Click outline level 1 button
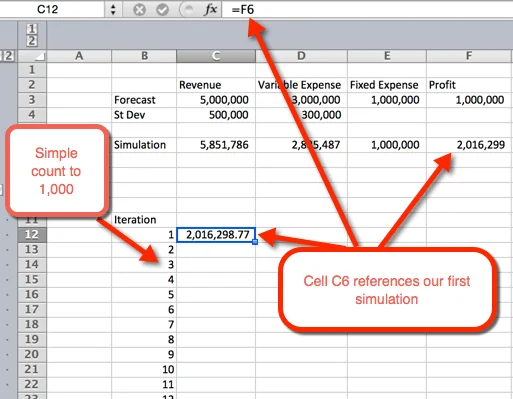This screenshot has height=399, width=513. point(32,29)
